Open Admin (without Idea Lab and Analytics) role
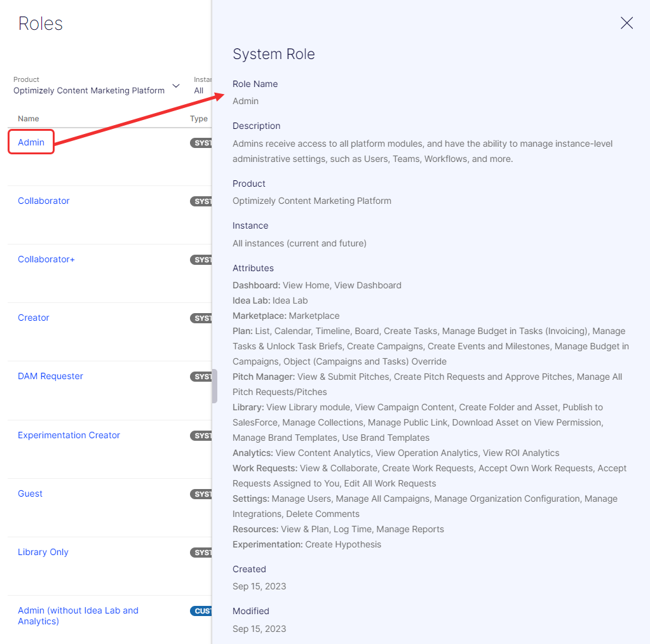Screen dimensions: 650x644 tap(78, 615)
